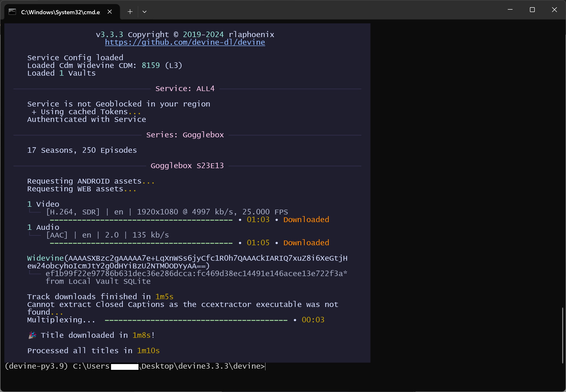Click the party popper emoji icon
Viewport: 566px width, 392px height.
click(32, 335)
